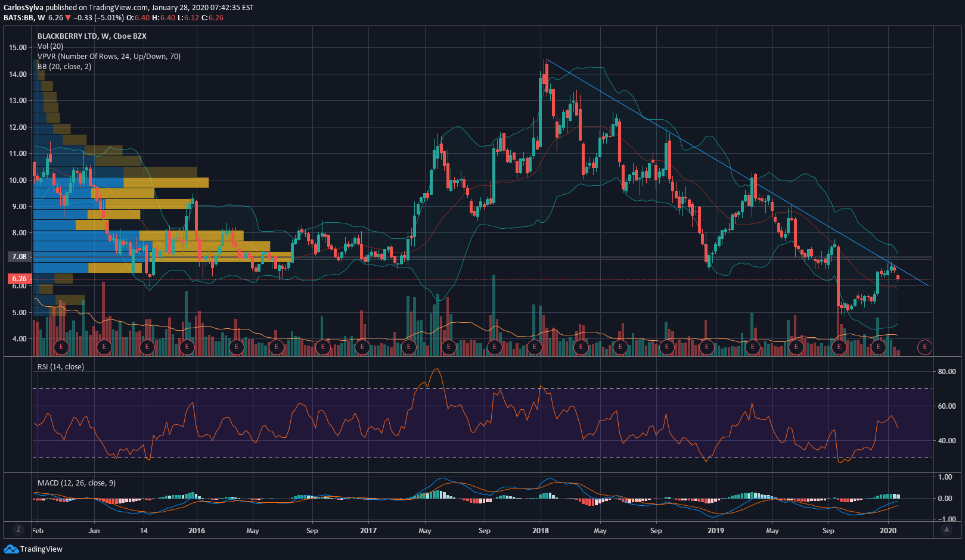
Task: Click the CarlosSylva author name
Action: pyautogui.click(x=23, y=8)
